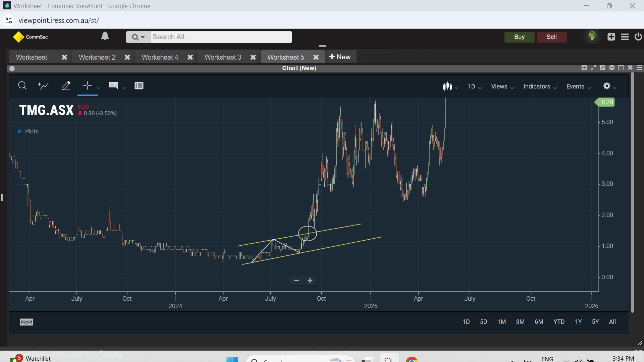This screenshot has height=362, width=644.
Task: Click the Search All input field
Action: coord(221,37)
